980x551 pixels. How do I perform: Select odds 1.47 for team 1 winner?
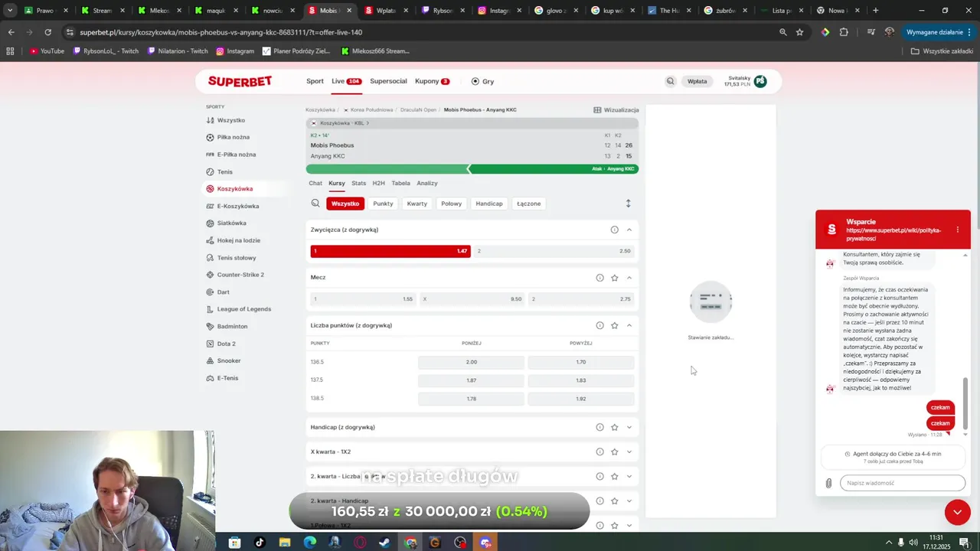click(390, 251)
